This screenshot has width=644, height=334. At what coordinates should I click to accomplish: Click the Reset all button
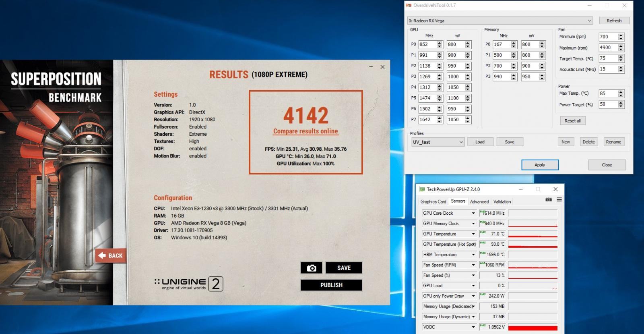[572, 120]
